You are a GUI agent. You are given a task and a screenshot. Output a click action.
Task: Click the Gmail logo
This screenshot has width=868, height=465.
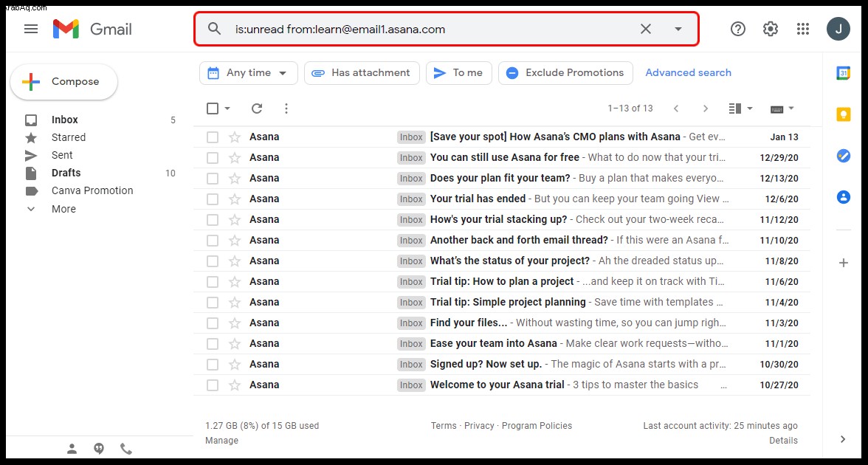[92, 29]
